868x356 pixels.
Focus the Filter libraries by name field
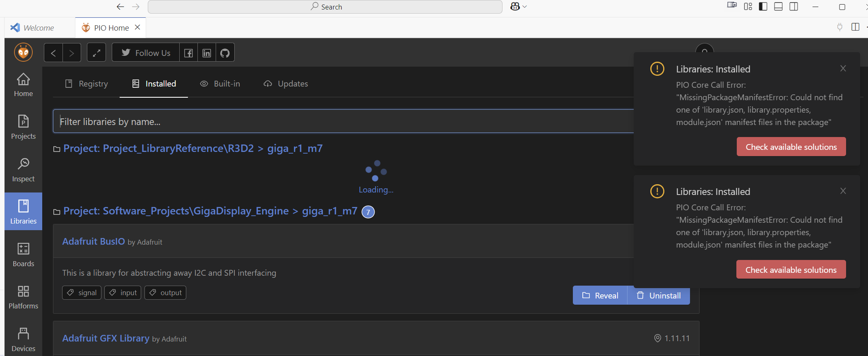[344, 121]
